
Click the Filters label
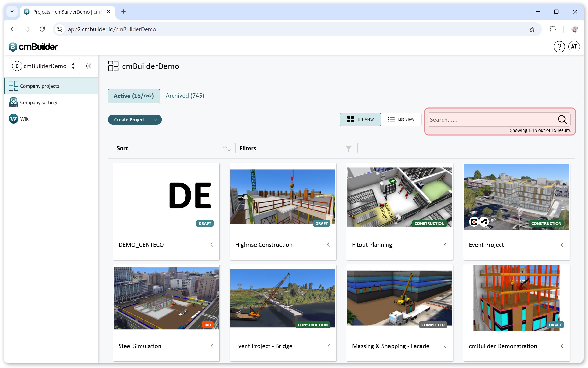click(x=247, y=148)
